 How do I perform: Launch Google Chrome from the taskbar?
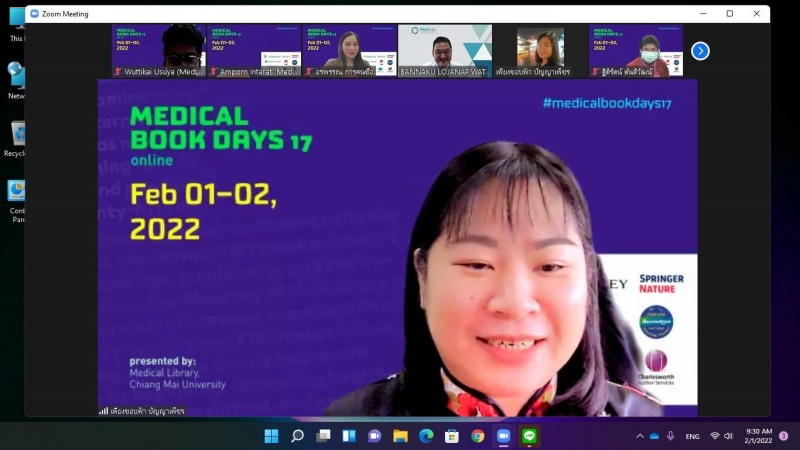(x=478, y=436)
